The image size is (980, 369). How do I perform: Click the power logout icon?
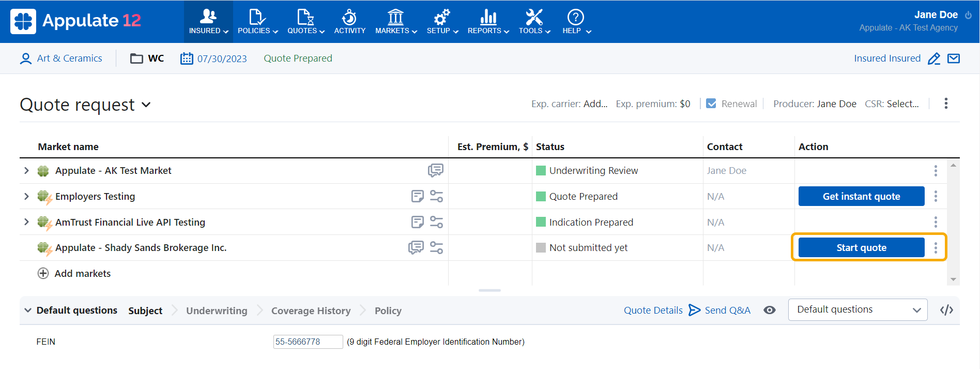[x=968, y=15]
